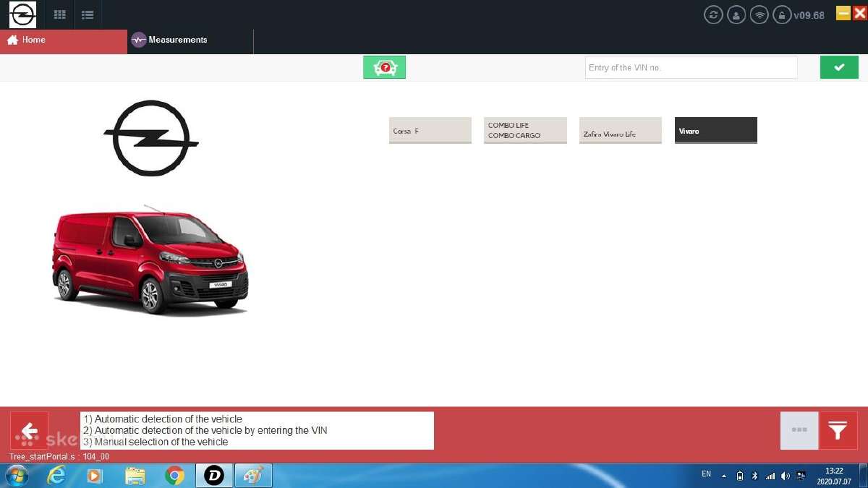Go back with the arrow button
Image resolution: width=868 pixels, height=488 pixels.
tap(29, 431)
